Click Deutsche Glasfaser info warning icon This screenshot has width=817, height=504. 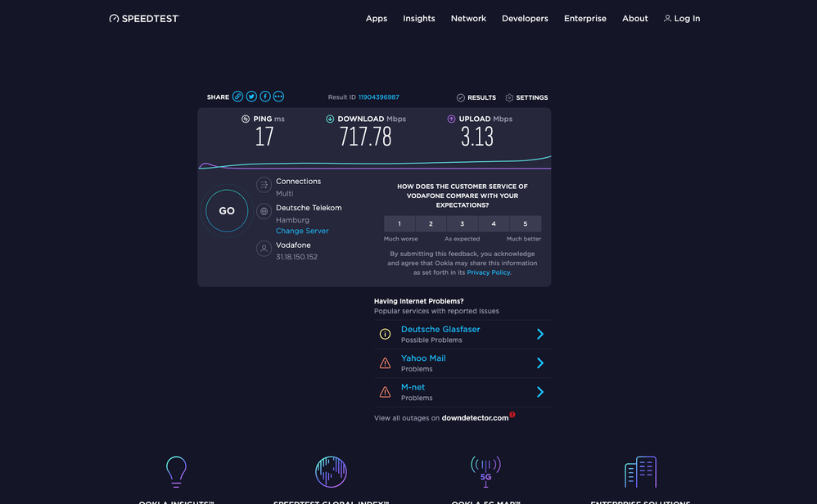pyautogui.click(x=385, y=335)
